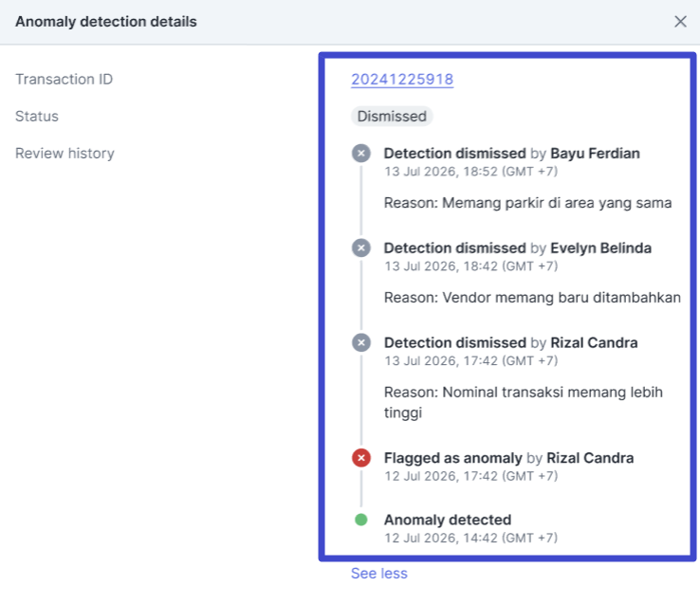Click red Flagged as anomaly icon
The width and height of the screenshot is (700, 604).
(x=361, y=459)
